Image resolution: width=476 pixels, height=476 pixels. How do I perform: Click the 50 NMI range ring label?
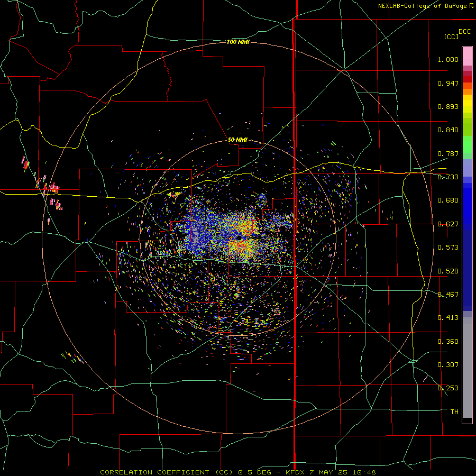237,140
